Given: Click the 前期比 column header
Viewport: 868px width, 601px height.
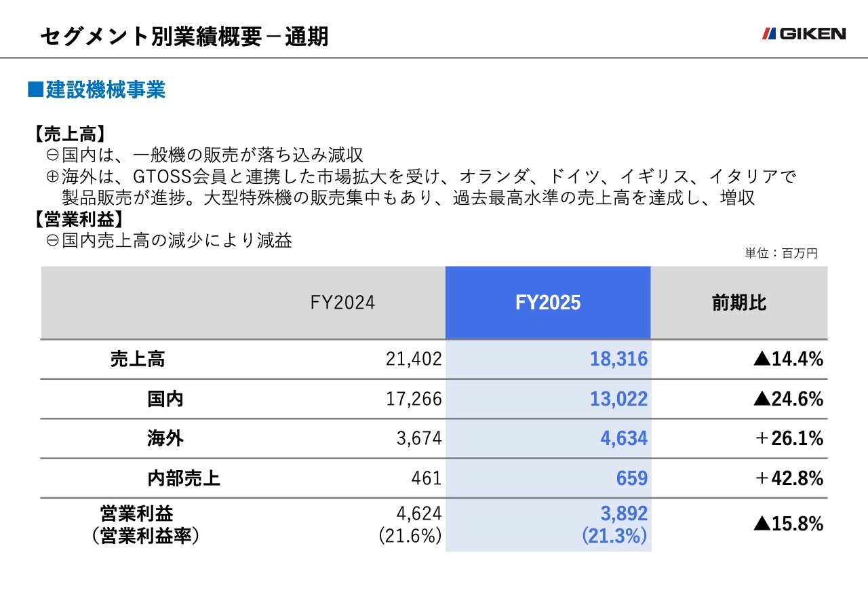Looking at the screenshot, I should (x=738, y=303).
